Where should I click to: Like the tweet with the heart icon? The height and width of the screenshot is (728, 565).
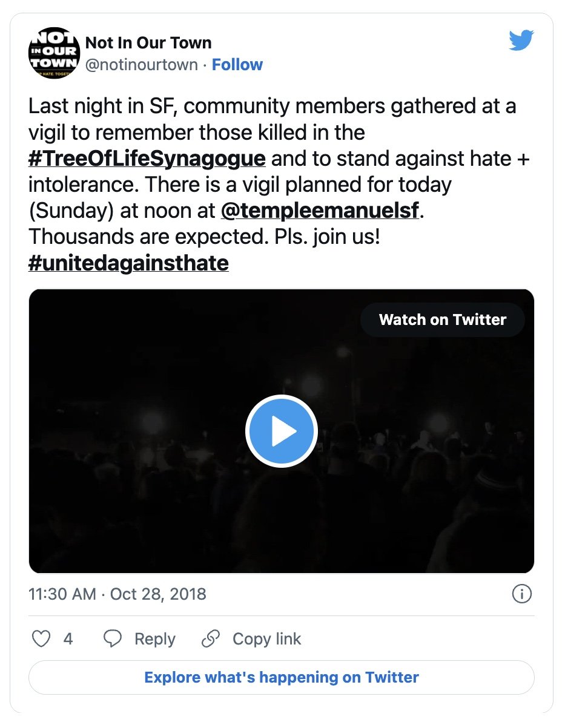click(x=41, y=639)
